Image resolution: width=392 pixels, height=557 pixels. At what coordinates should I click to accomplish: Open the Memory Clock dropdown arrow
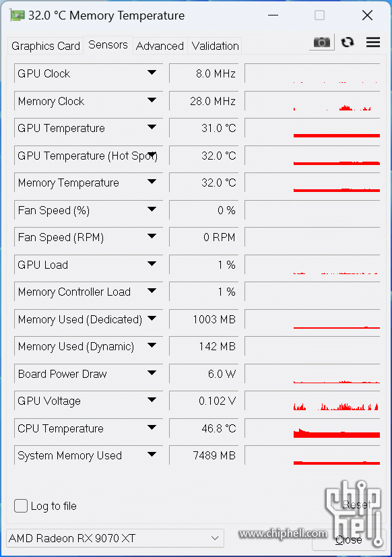click(152, 100)
